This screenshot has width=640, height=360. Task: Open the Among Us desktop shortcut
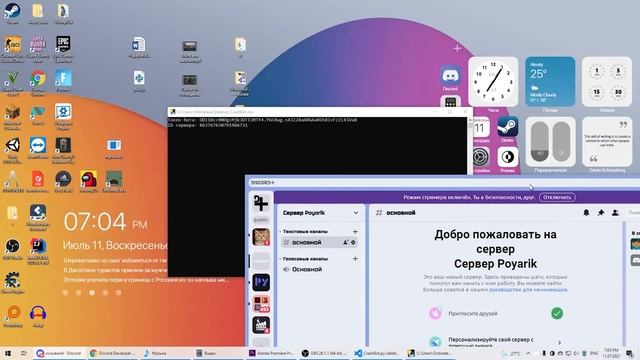(x=89, y=181)
